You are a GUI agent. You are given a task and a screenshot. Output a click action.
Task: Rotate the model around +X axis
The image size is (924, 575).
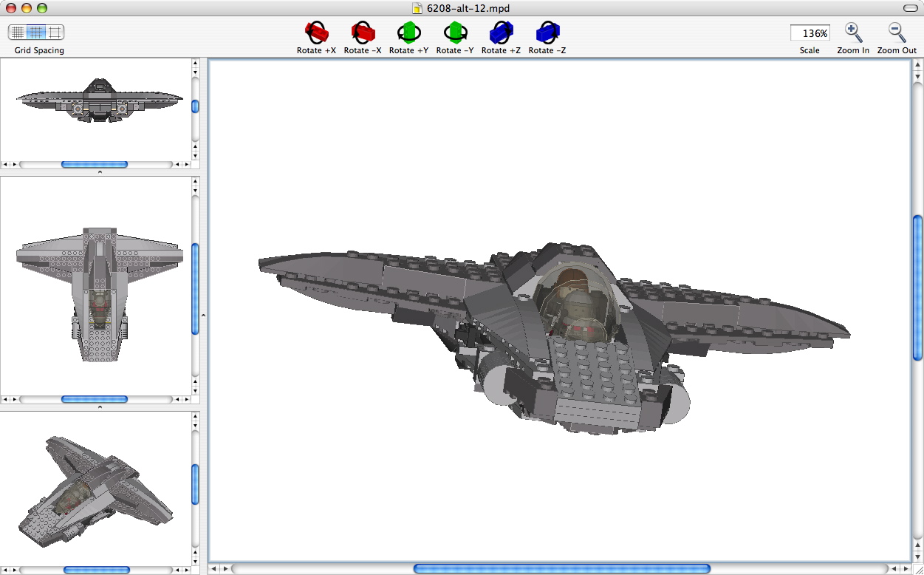click(315, 33)
